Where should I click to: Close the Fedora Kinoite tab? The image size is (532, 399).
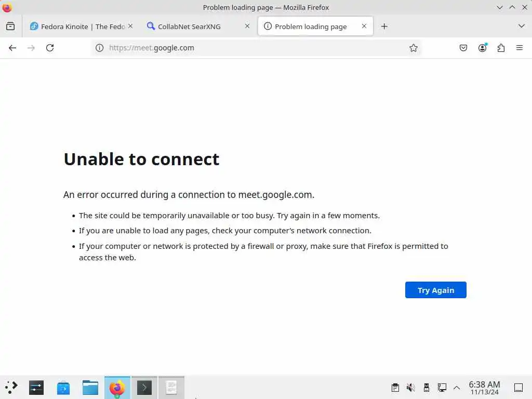tap(130, 26)
